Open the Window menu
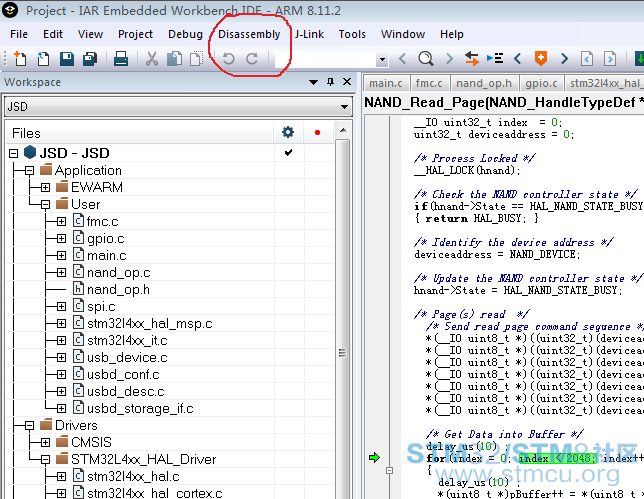 click(x=402, y=34)
